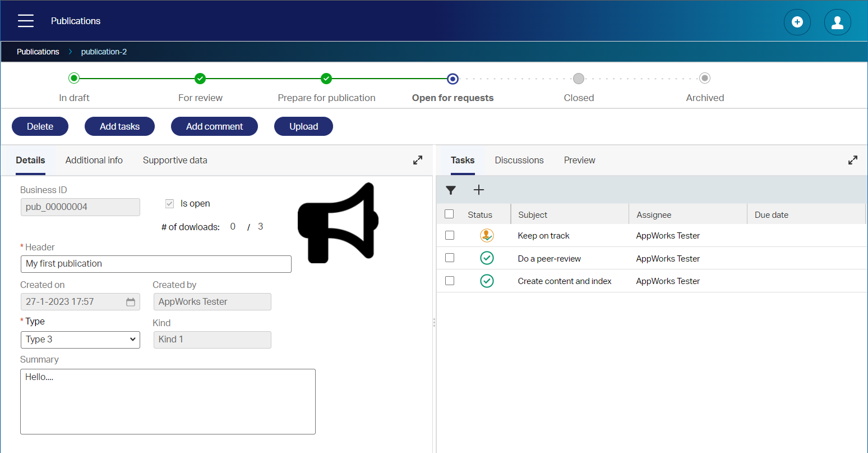Click into the Header text field
Viewport: 868px width, 453px height.
(156, 264)
